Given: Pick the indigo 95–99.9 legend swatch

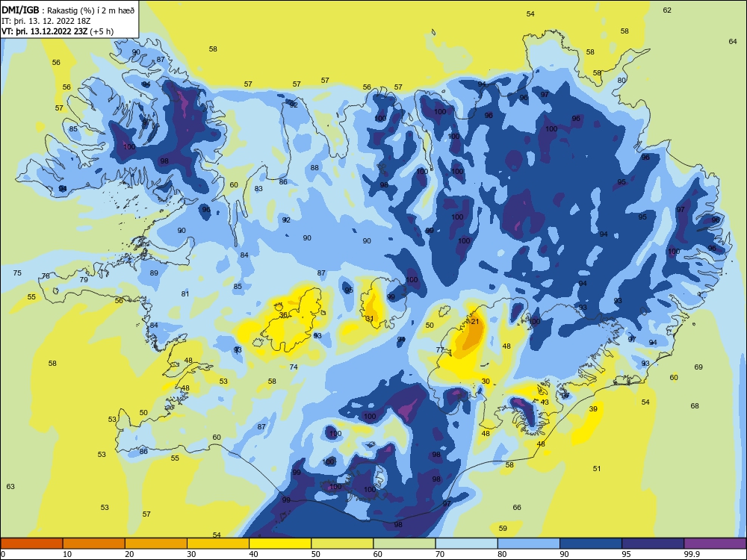Looking at the screenshot, I should tap(653, 544).
